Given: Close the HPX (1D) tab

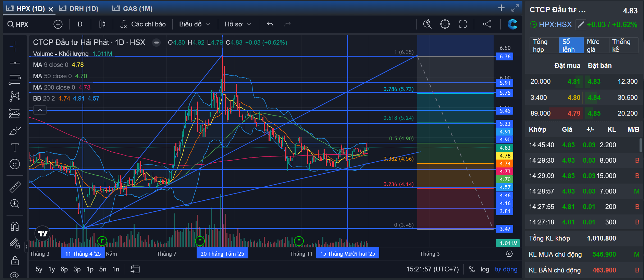Looking at the screenshot, I should click(51, 9).
